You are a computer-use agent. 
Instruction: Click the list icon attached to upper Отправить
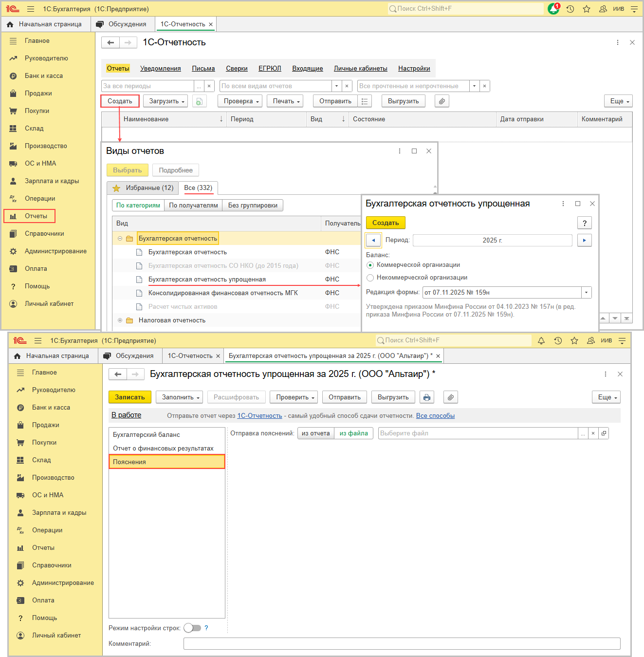(365, 101)
